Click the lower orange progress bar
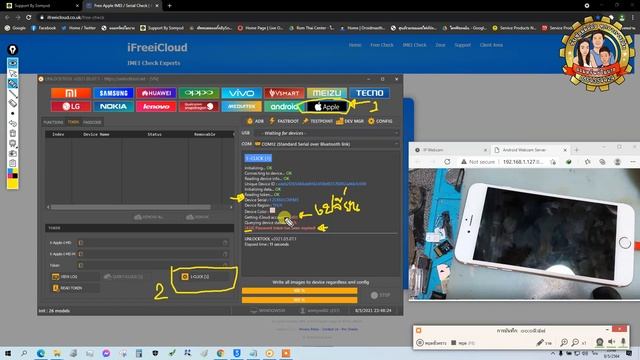The image size is (640, 360). (x=300, y=300)
